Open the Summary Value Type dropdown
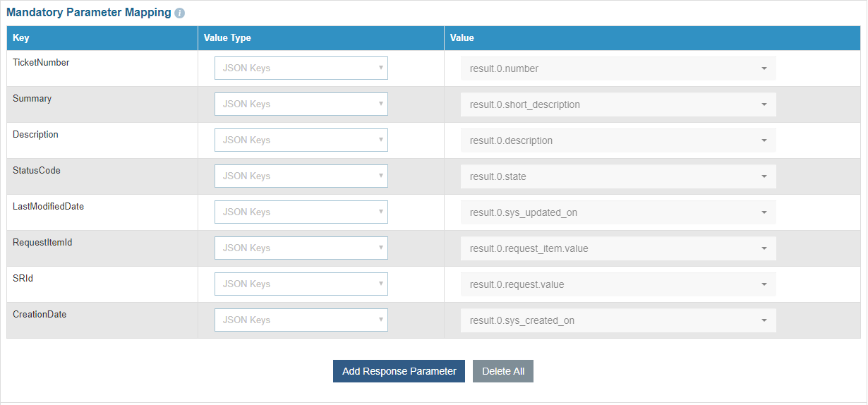This screenshot has width=868, height=405. point(301,104)
